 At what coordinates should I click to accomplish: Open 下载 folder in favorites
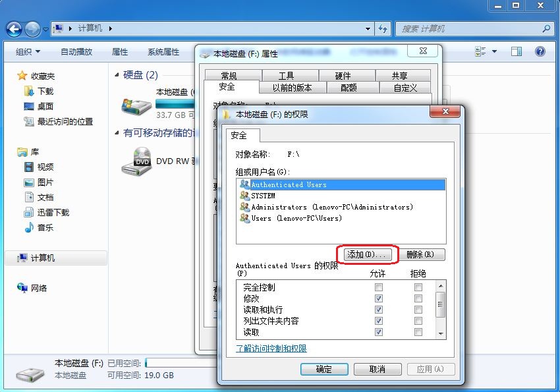45,91
